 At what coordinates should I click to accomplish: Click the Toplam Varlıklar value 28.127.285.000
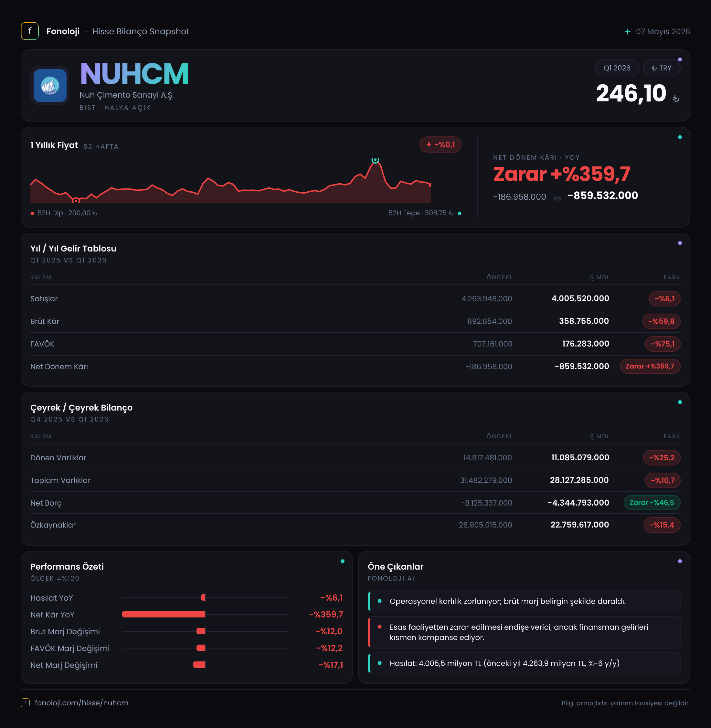coord(579,480)
